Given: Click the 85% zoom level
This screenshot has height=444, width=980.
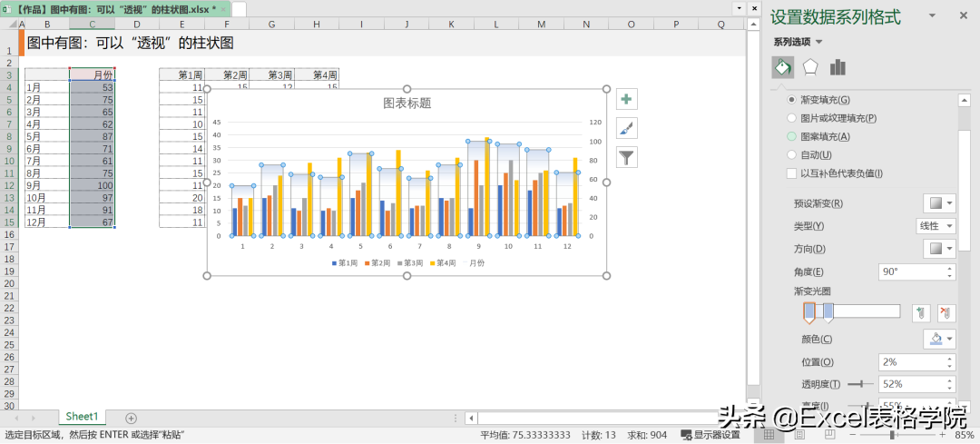Looking at the screenshot, I should point(965,435).
